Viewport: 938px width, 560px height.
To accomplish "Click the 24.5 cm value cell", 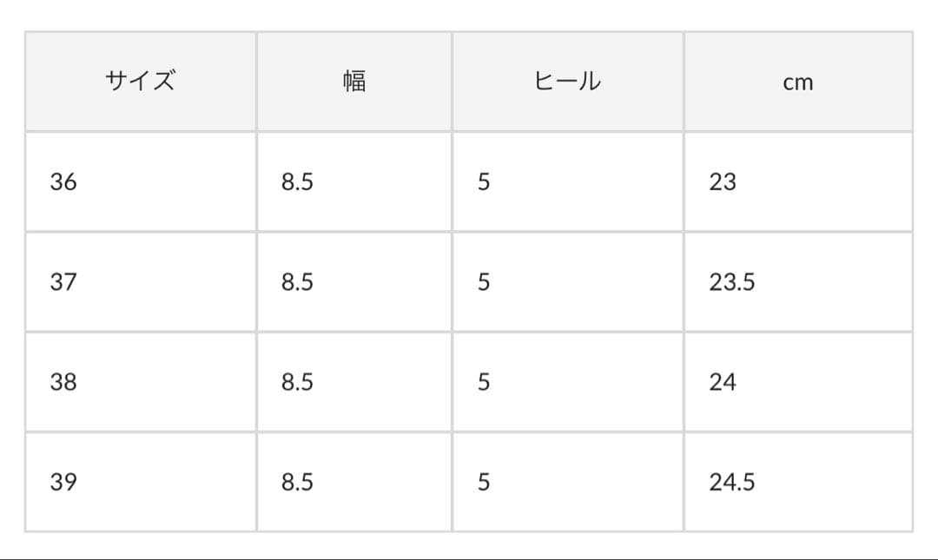I will pyautogui.click(x=731, y=482).
